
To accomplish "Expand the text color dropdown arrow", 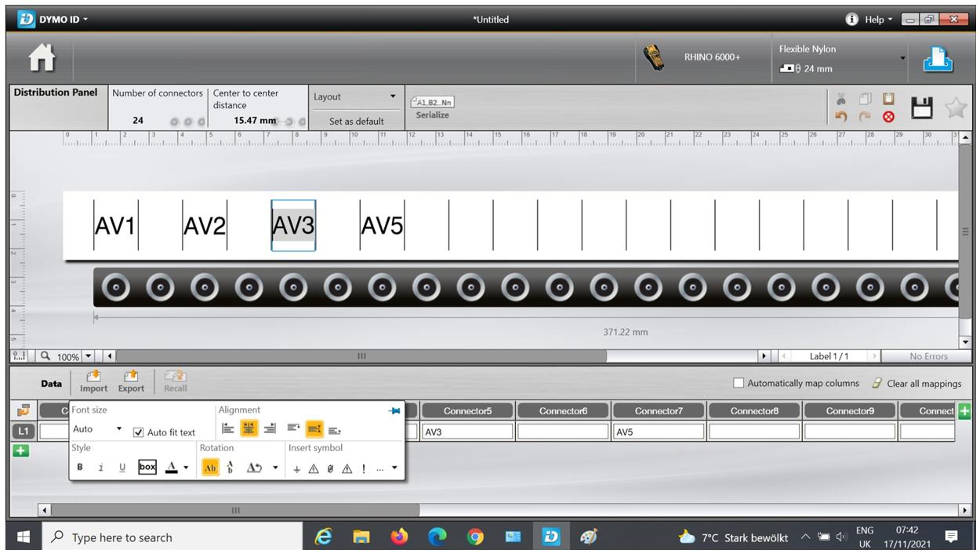I will 186,468.
